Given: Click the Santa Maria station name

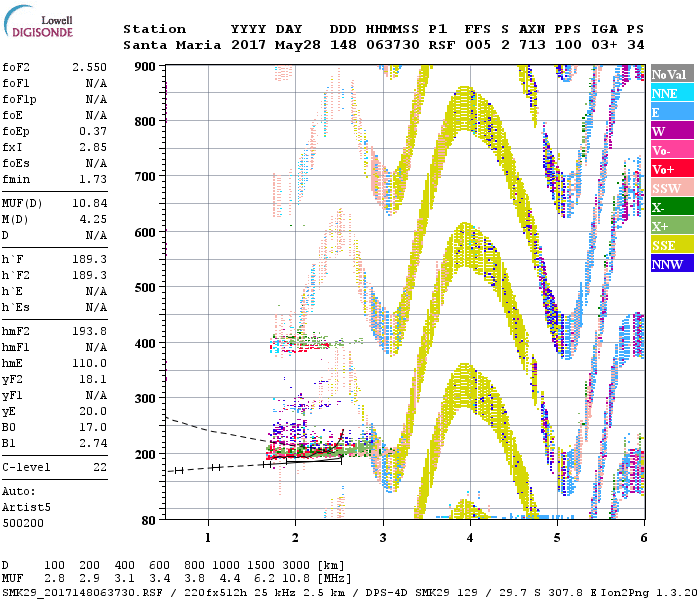Looking at the screenshot, I should pyautogui.click(x=172, y=45).
